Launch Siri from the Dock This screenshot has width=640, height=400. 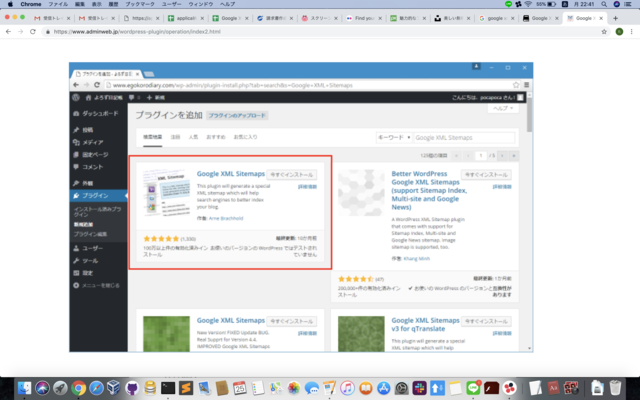tap(42, 388)
